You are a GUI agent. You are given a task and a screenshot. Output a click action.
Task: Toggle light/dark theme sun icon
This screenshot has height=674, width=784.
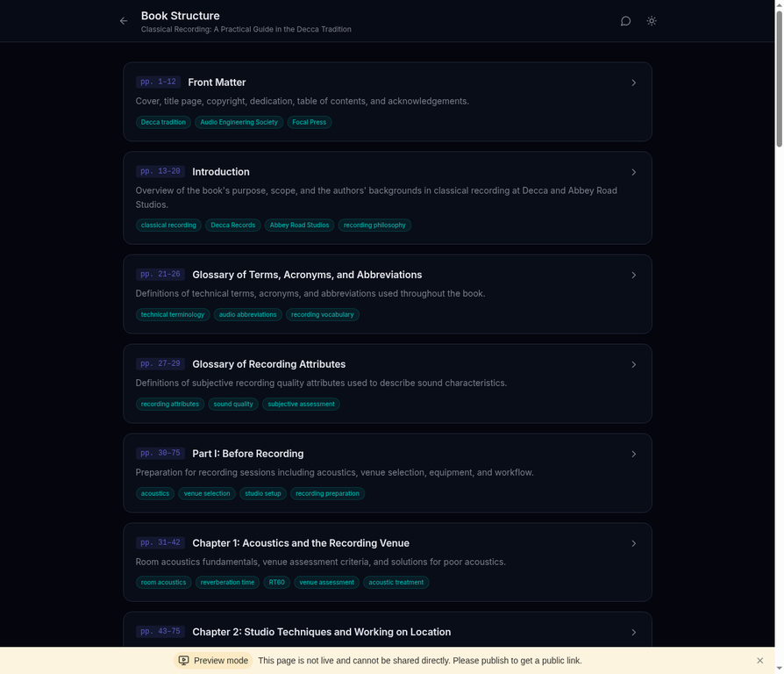click(x=652, y=21)
